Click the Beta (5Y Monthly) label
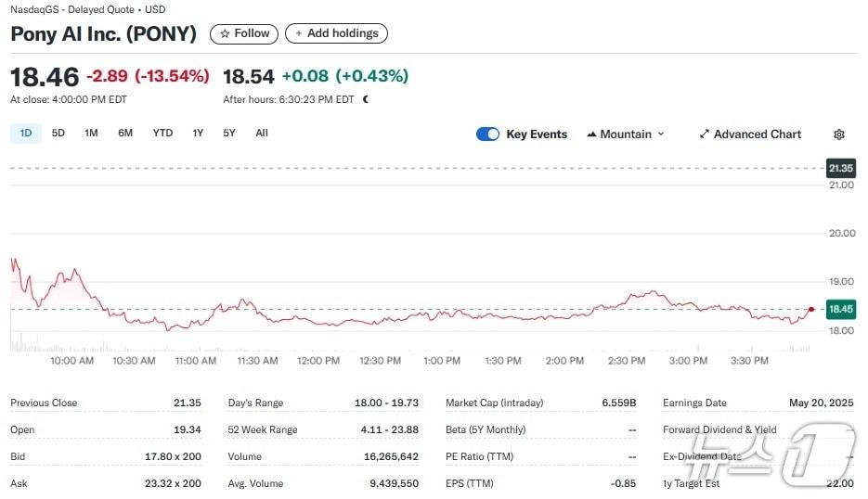 486,429
